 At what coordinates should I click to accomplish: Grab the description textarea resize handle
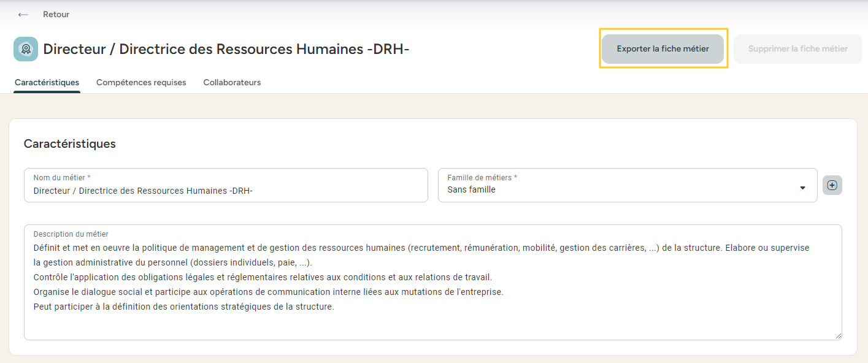click(838, 336)
